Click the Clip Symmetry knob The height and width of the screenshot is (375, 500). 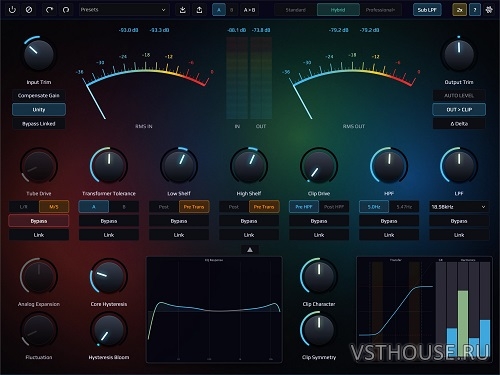pyautogui.click(x=319, y=330)
